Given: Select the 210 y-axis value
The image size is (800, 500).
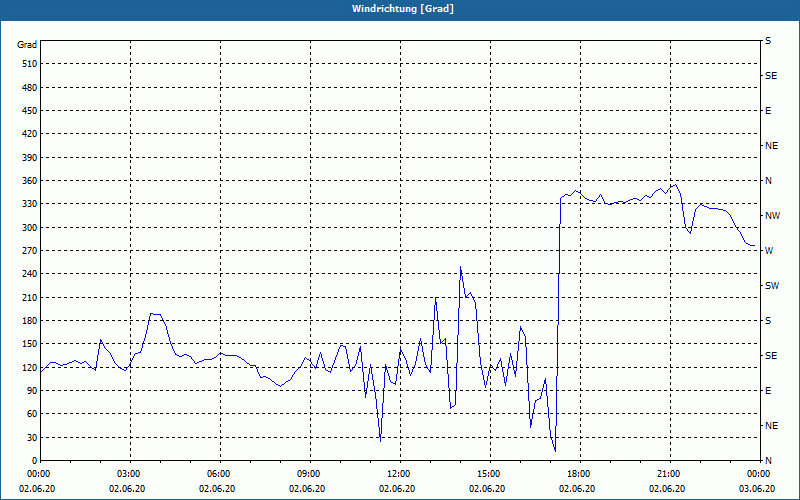Looking at the screenshot, I should click(30, 297).
